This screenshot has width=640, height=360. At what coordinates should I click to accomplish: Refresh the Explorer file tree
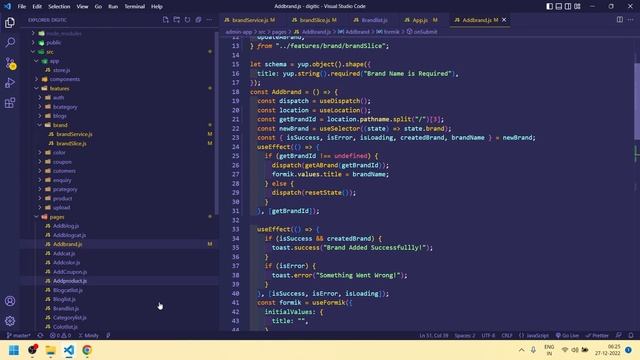[187, 20]
